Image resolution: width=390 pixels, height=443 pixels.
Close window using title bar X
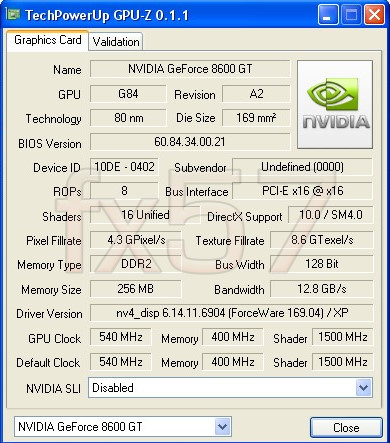[374, 15]
